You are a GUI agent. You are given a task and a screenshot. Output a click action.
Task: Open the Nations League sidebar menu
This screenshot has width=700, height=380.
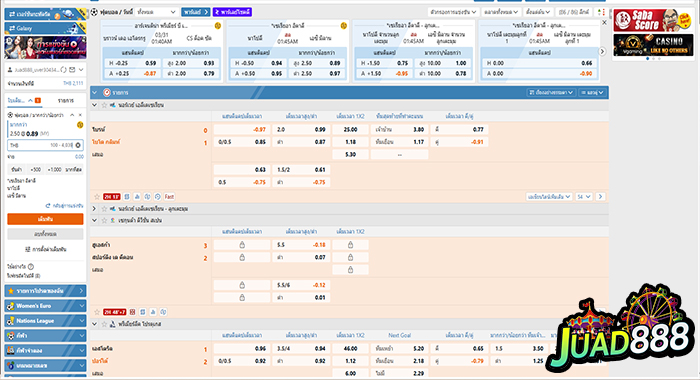tap(46, 321)
